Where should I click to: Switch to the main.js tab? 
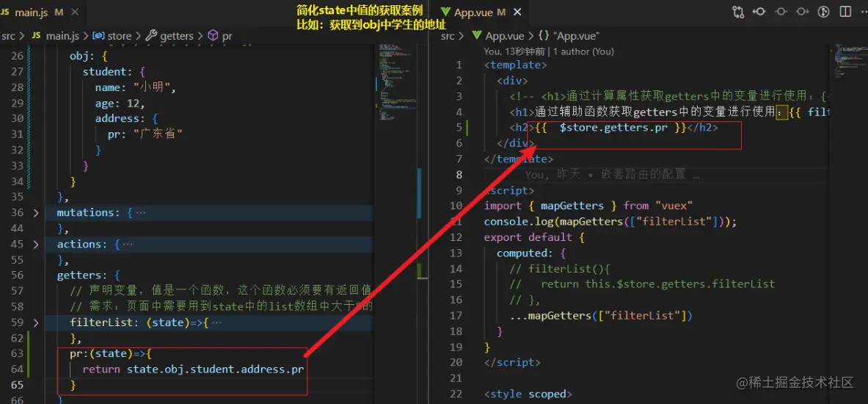click(43, 12)
